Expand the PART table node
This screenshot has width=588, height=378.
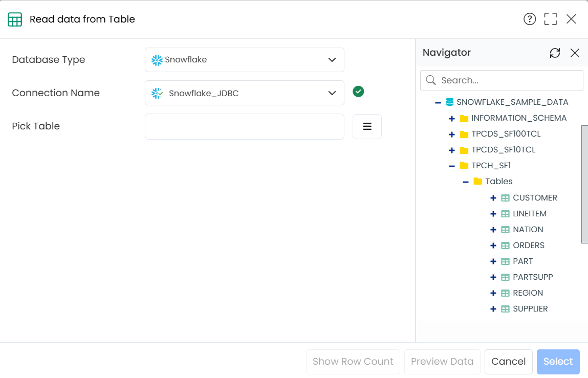pyautogui.click(x=493, y=261)
